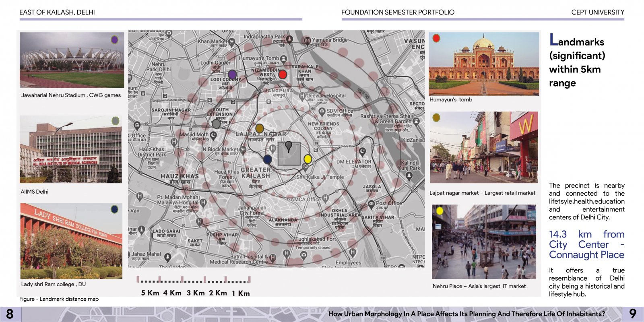Screen dimensions: 644x322
Task: Click 'OKHLA INDUSTRIAL AREA' map label
Action: (x=340, y=213)
